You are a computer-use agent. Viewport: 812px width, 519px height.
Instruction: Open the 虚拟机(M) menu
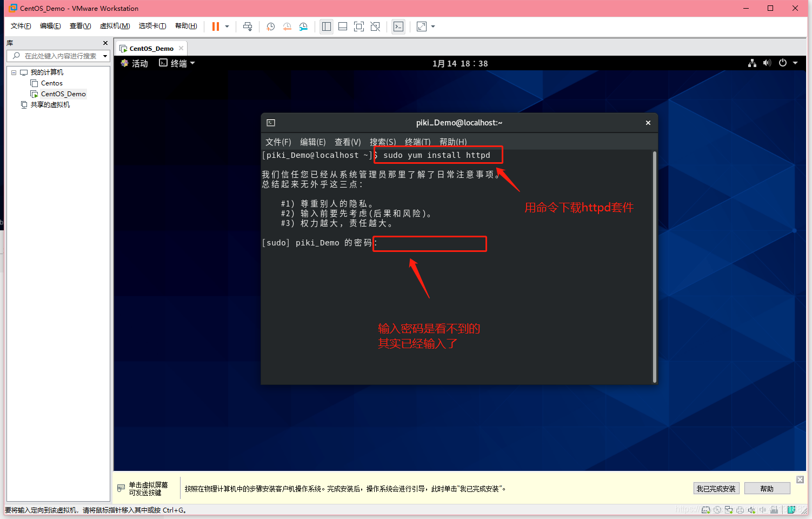pyautogui.click(x=115, y=26)
